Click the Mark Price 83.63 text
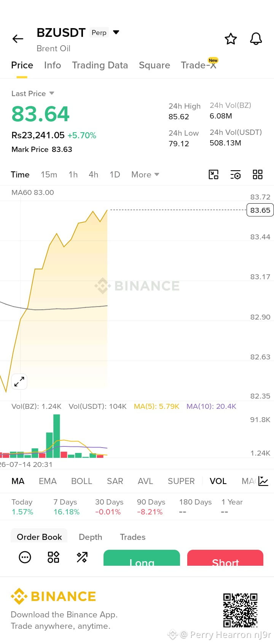Screen dimensions: 274x644 point(42,149)
